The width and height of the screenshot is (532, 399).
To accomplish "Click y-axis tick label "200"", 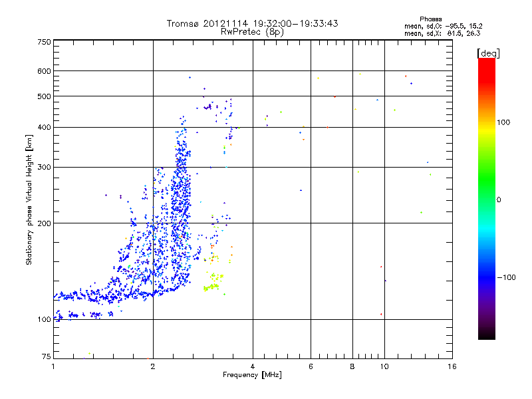I will (x=45, y=223).
